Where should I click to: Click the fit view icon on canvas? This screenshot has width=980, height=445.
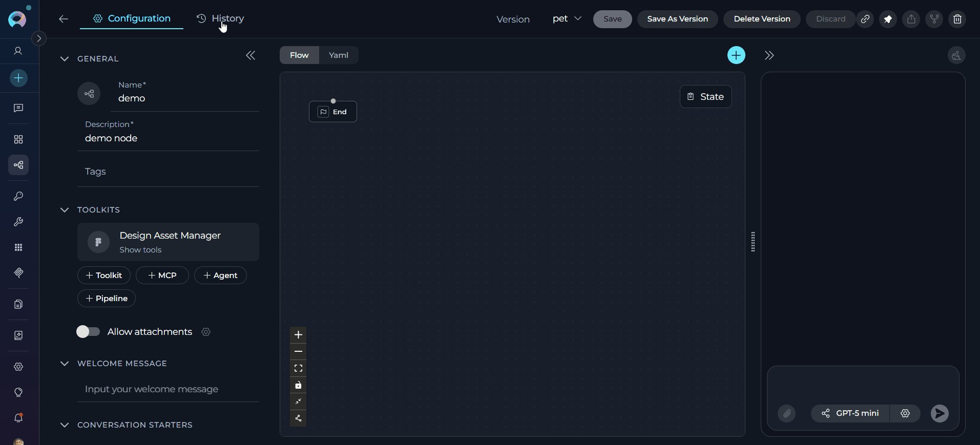(x=298, y=368)
